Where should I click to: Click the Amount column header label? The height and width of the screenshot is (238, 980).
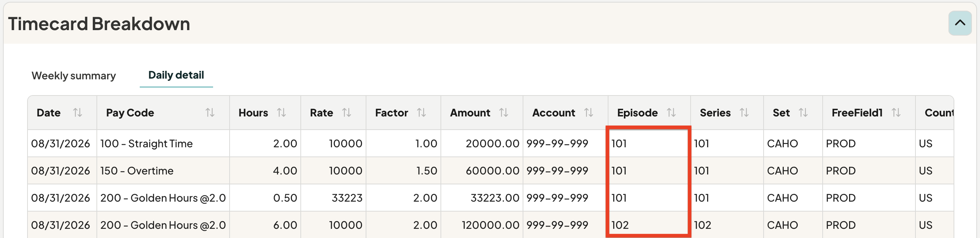pos(470,113)
